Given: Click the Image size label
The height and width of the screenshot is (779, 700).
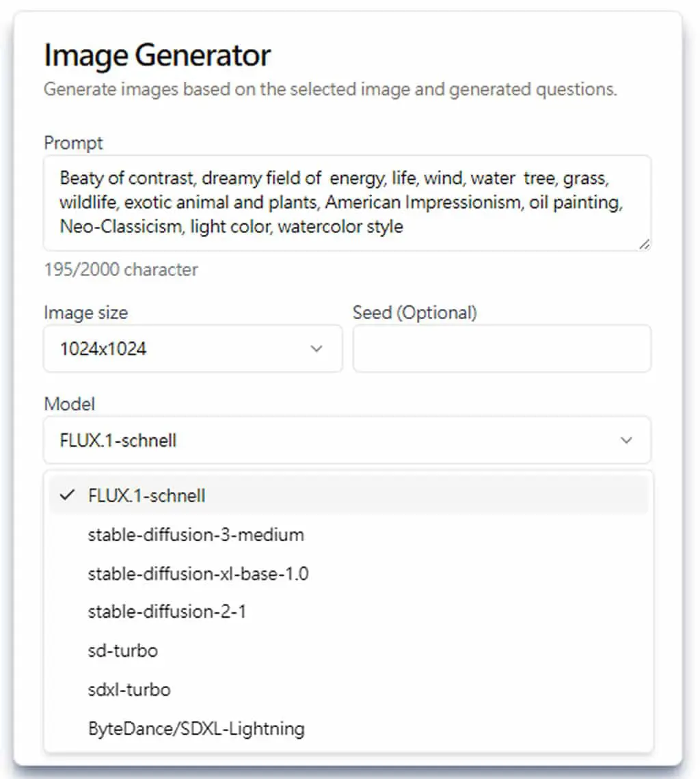Looking at the screenshot, I should (x=85, y=313).
